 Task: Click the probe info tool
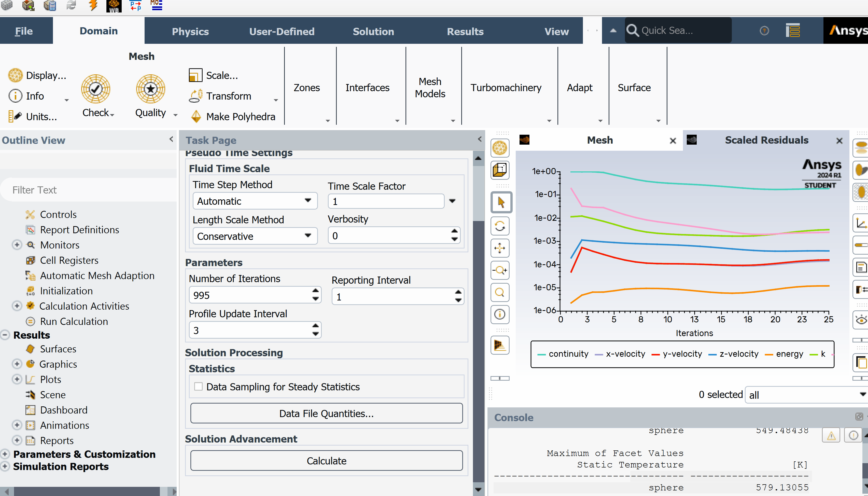(500, 314)
